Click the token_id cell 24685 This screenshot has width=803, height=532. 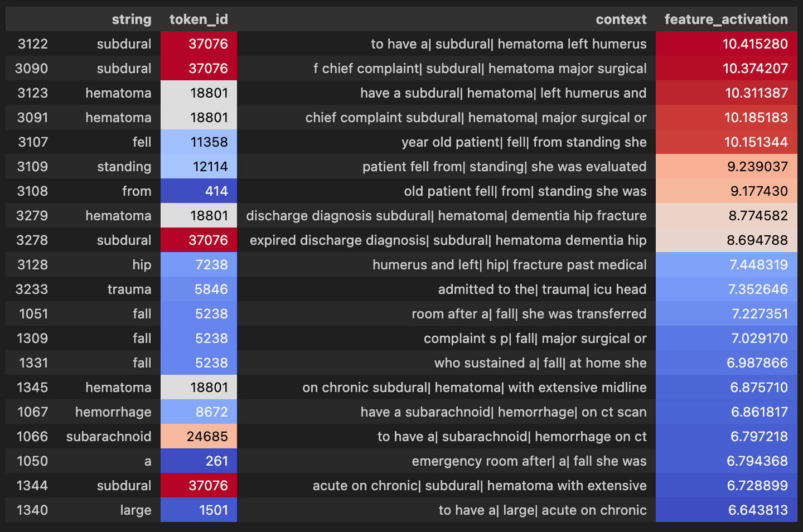pyautogui.click(x=207, y=437)
